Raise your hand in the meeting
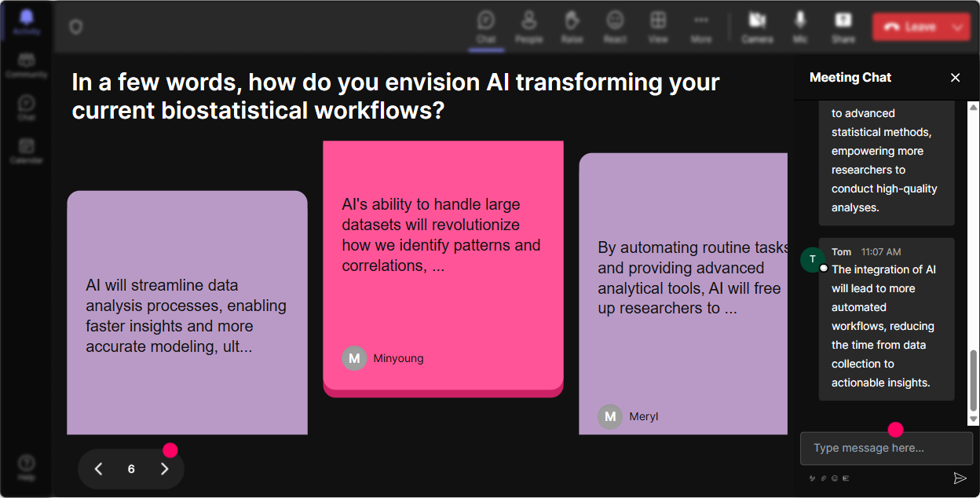The image size is (980, 498). [572, 27]
